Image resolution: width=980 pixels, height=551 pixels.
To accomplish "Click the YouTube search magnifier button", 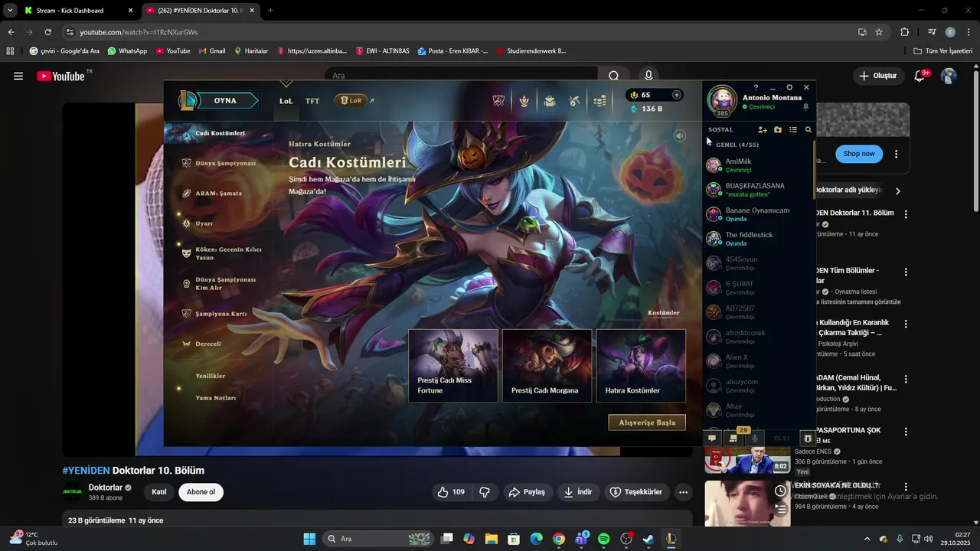I will tap(613, 76).
